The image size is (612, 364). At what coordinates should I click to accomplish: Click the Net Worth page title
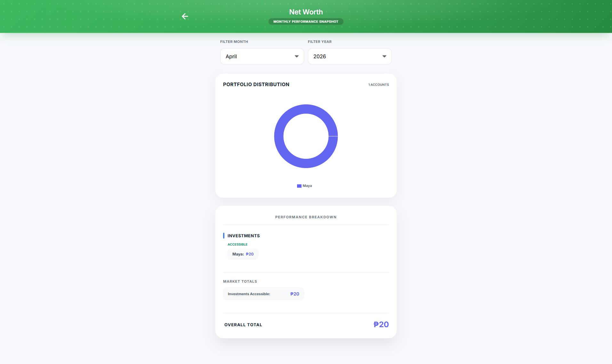pyautogui.click(x=306, y=12)
